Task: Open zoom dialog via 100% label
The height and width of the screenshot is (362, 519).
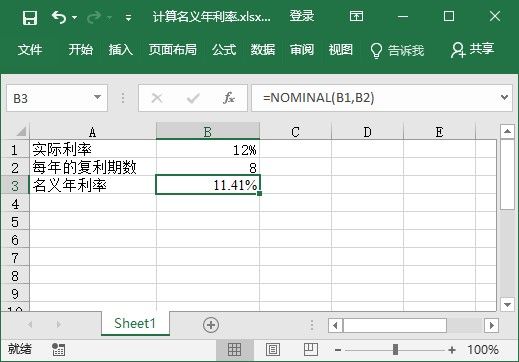Action: point(483,349)
